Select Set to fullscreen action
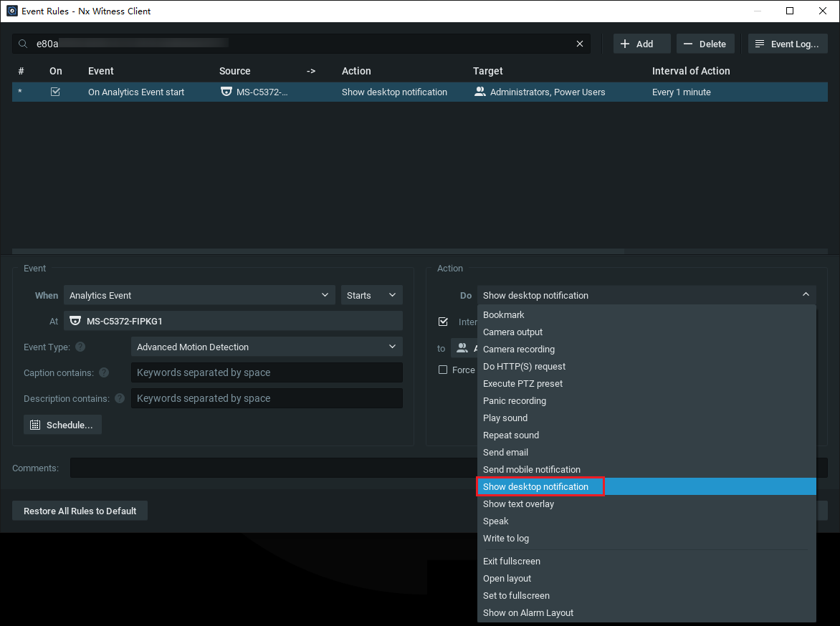This screenshot has height=626, width=840. pyautogui.click(x=646, y=595)
